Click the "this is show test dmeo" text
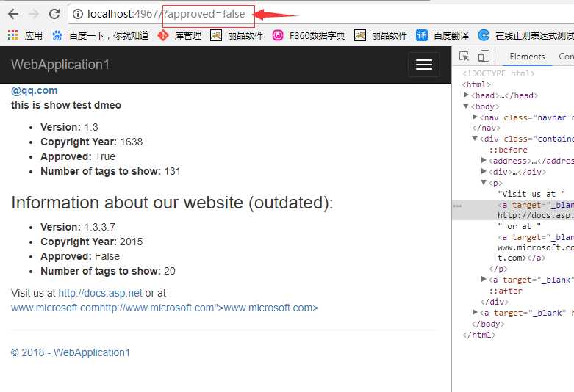 pyautogui.click(x=66, y=105)
